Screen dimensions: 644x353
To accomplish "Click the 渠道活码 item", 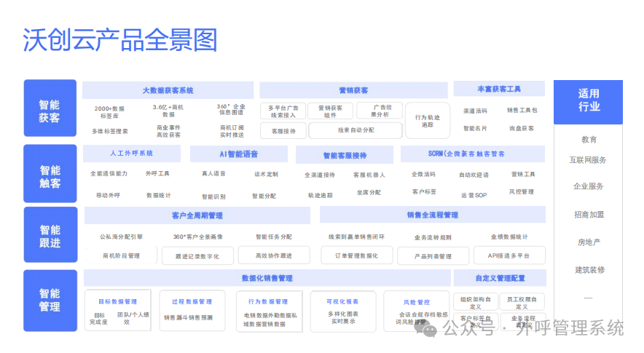I will (475, 111).
